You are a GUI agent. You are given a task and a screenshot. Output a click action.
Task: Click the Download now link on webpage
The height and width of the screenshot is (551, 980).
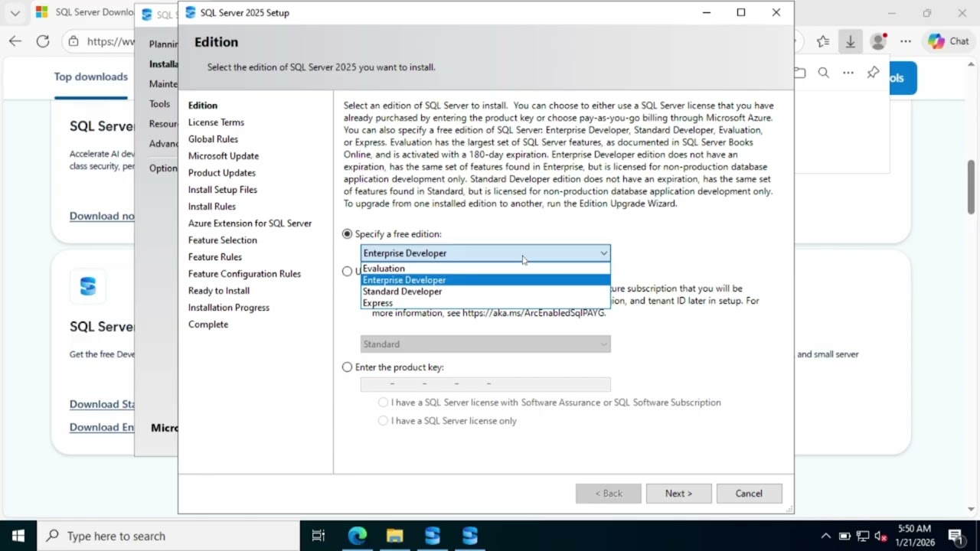(x=102, y=216)
